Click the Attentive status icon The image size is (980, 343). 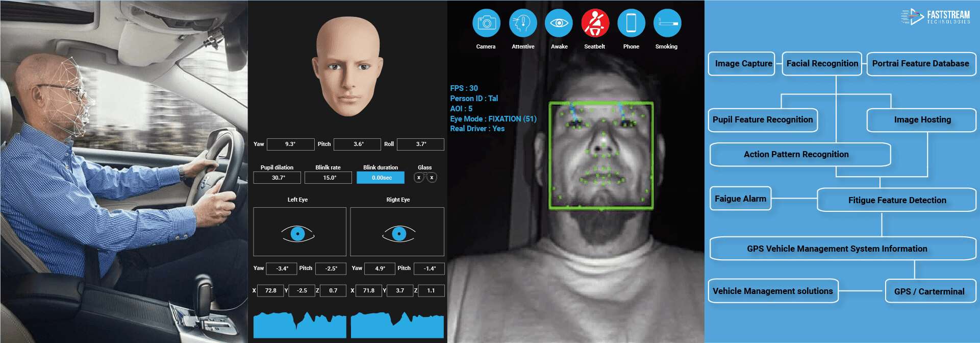pos(523,23)
